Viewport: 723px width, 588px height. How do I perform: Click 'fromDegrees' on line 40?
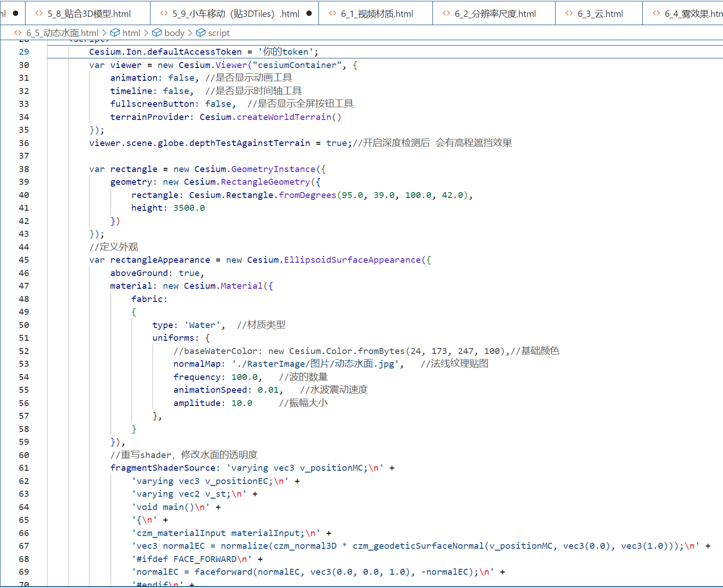[307, 195]
